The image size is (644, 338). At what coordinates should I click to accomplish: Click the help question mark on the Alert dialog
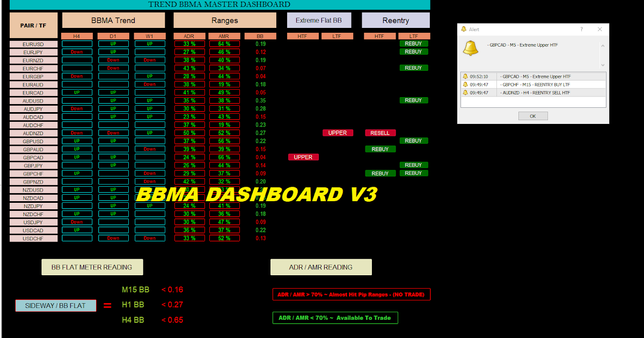coord(582,29)
